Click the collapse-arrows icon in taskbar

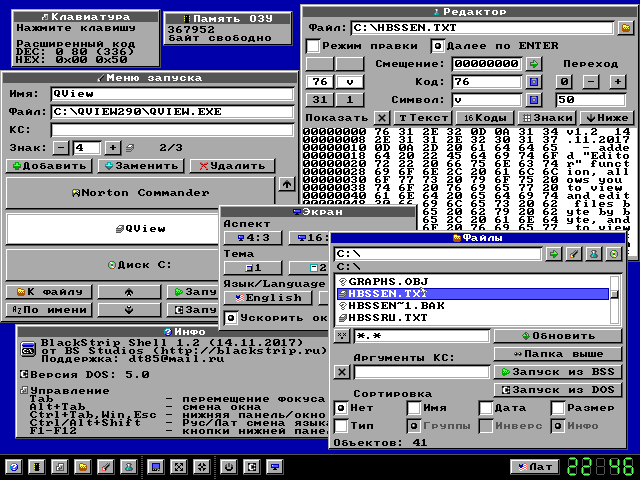click(x=201, y=467)
